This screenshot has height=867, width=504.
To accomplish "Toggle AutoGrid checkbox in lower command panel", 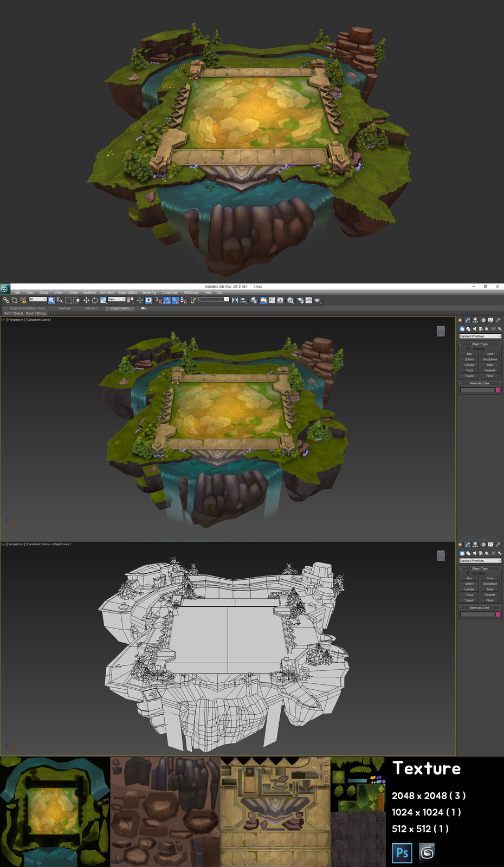I will click(x=469, y=573).
